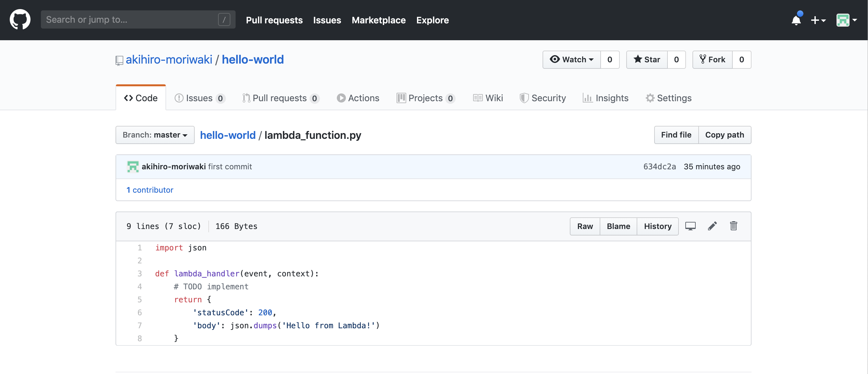This screenshot has height=374, width=868.
Task: Fork the repository with the fork icon
Action: (x=712, y=59)
